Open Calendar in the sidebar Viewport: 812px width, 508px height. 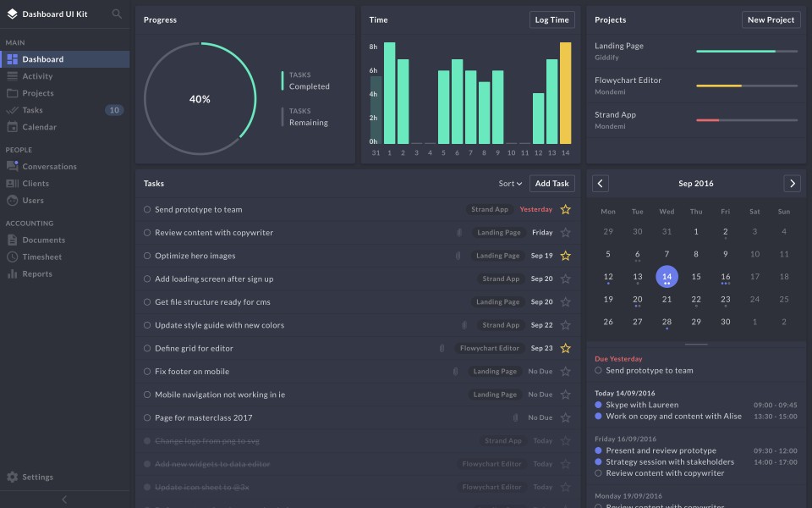pos(65,127)
